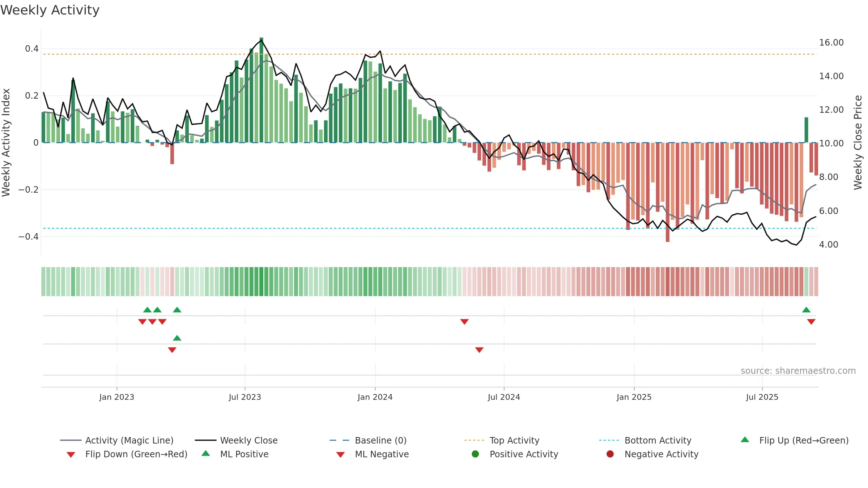
Task: Click the Baseline (0) legend entry
Action: (x=368, y=440)
